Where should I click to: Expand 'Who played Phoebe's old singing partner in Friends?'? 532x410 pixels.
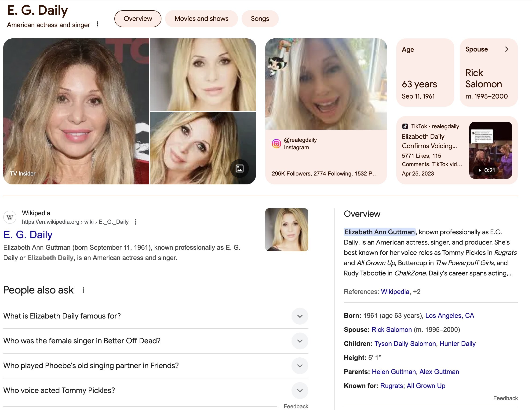pos(300,366)
